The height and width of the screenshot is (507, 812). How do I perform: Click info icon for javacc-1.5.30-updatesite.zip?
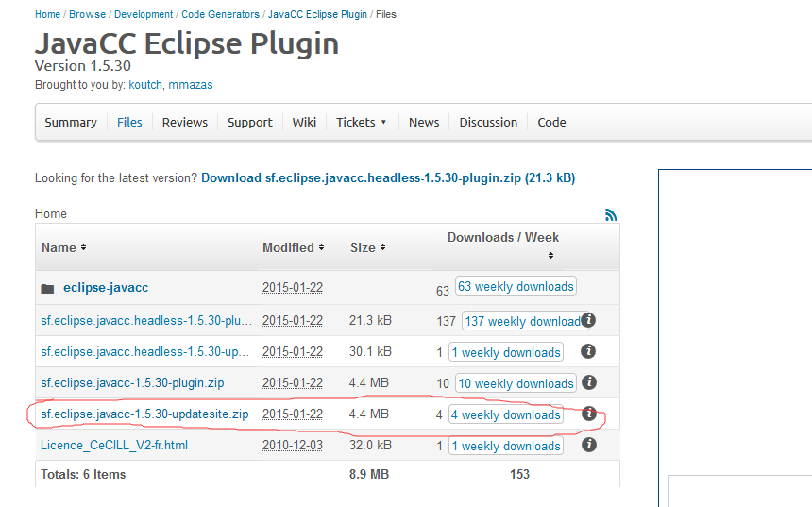pyautogui.click(x=589, y=414)
